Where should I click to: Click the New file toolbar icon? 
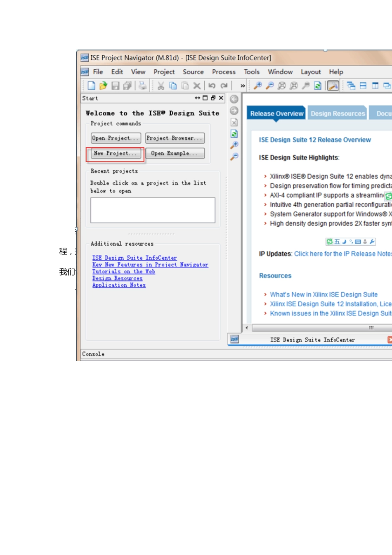click(91, 85)
